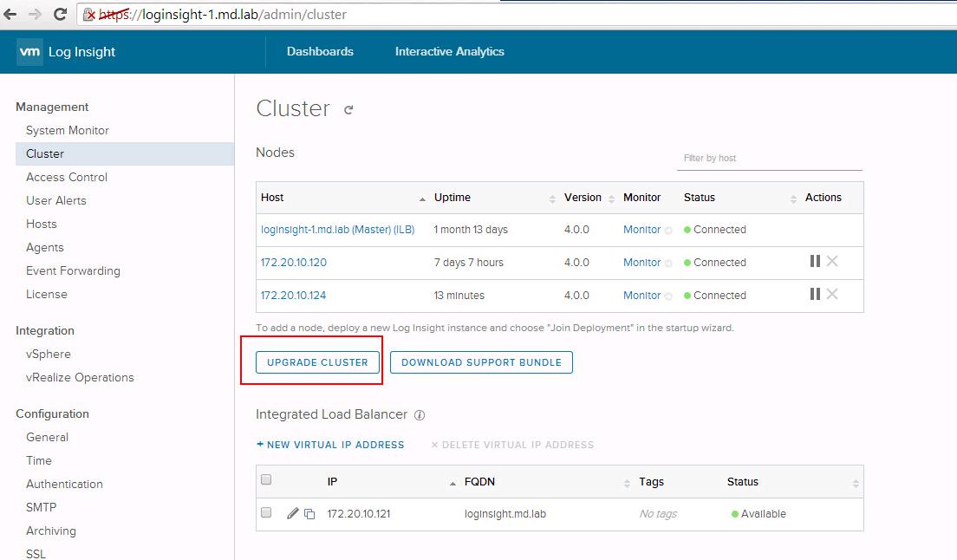The height and width of the screenshot is (560, 957).
Task: Open the Dashboards tab
Action: (x=320, y=51)
